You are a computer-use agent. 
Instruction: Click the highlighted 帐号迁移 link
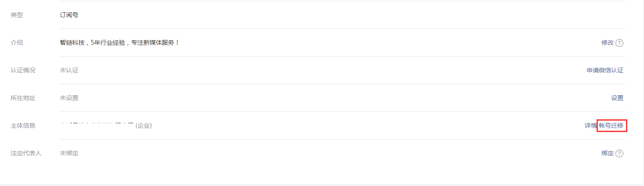[x=611, y=125]
